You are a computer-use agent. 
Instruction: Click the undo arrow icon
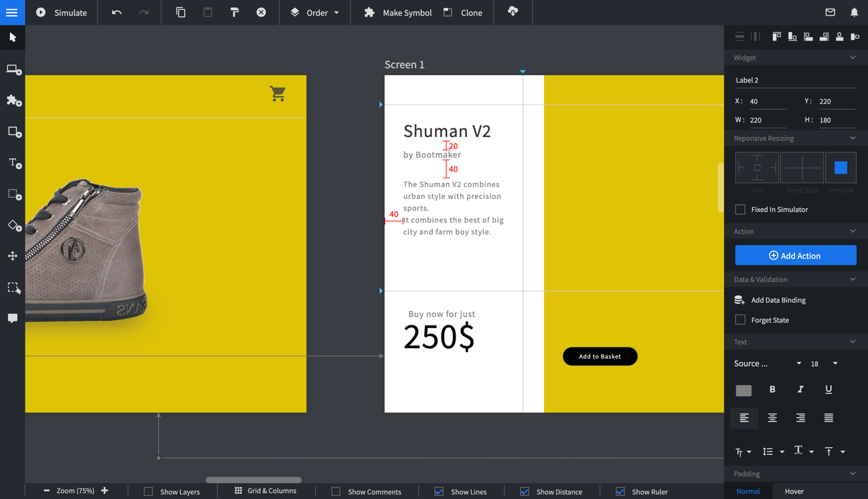pos(116,13)
